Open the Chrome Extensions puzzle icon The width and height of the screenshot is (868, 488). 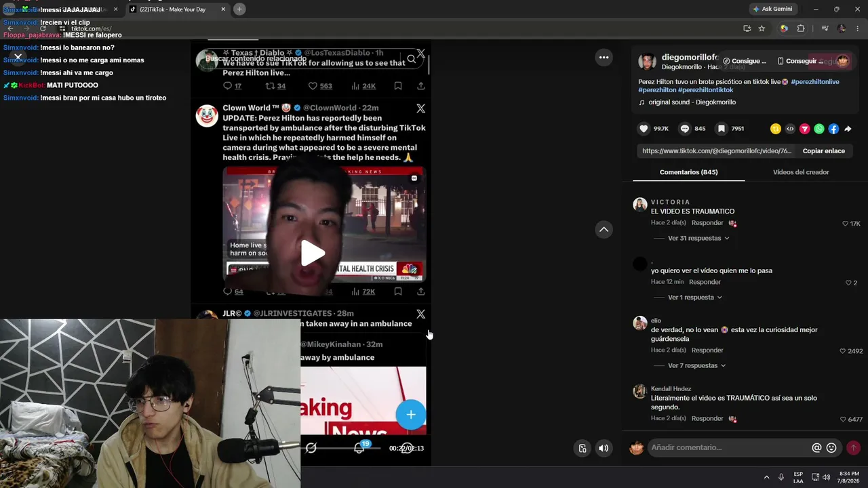[x=801, y=28]
